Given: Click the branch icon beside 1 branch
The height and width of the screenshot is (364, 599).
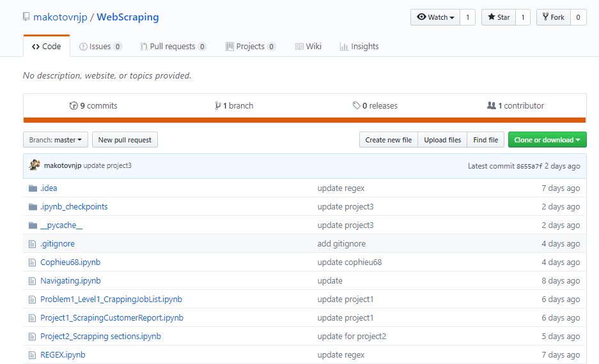Looking at the screenshot, I should 218,106.
